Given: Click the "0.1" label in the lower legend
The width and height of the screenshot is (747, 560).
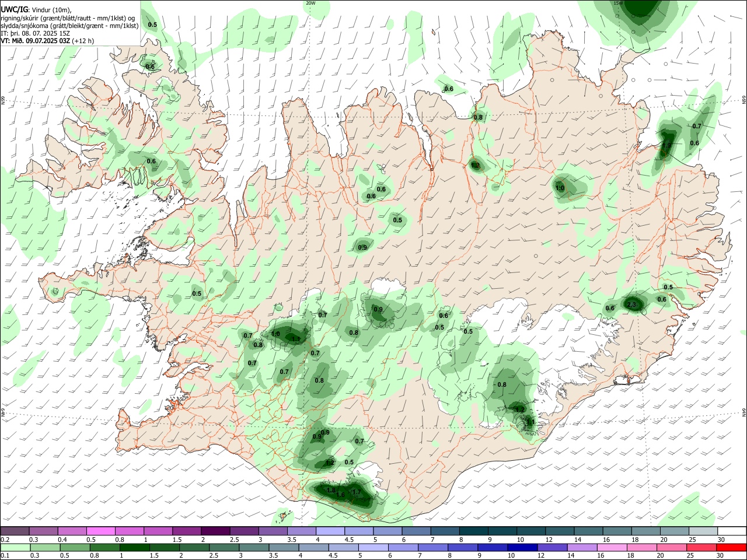Looking at the screenshot, I should [5, 555].
